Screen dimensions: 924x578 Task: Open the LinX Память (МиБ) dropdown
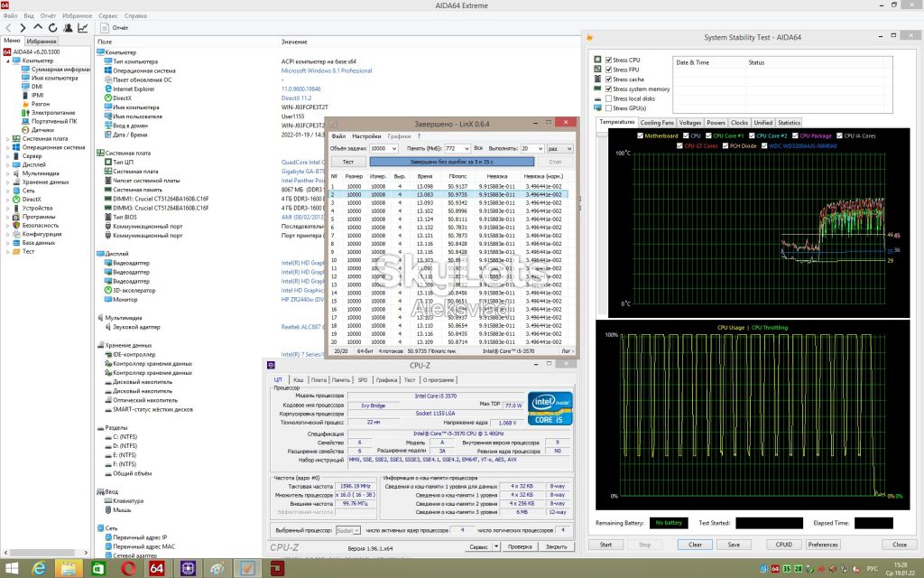tap(467, 149)
